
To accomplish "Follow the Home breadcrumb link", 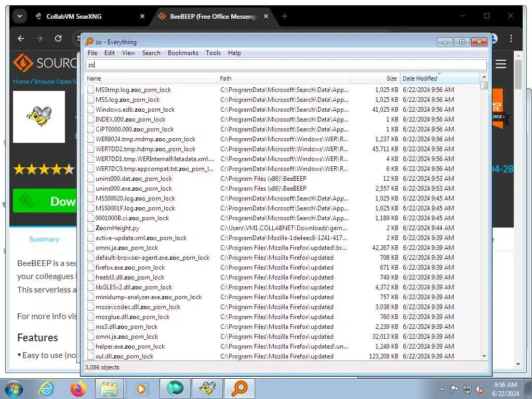I will pyautogui.click(x=21, y=82).
